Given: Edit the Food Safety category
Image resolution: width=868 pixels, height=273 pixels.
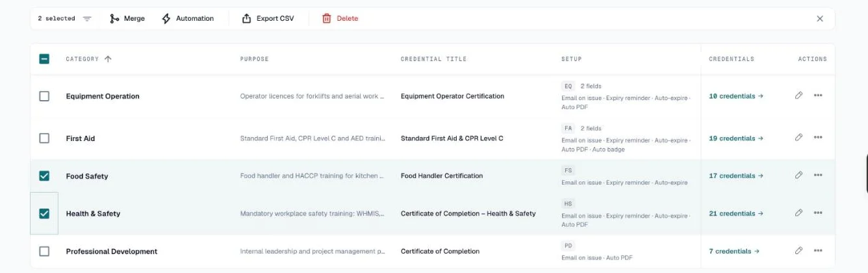Looking at the screenshot, I should (798, 175).
